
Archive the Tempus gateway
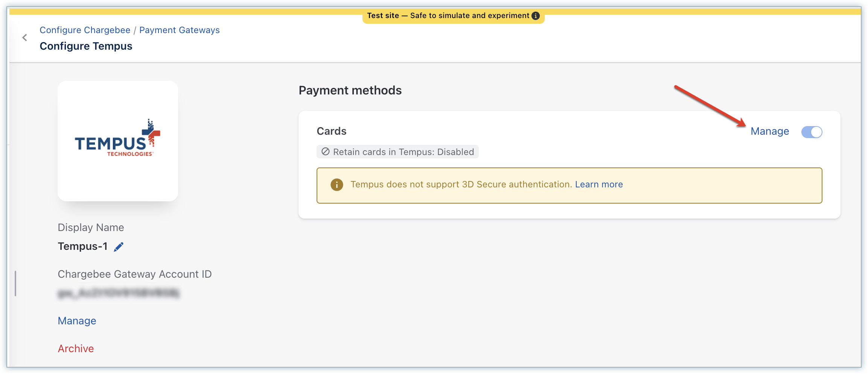[x=76, y=348]
